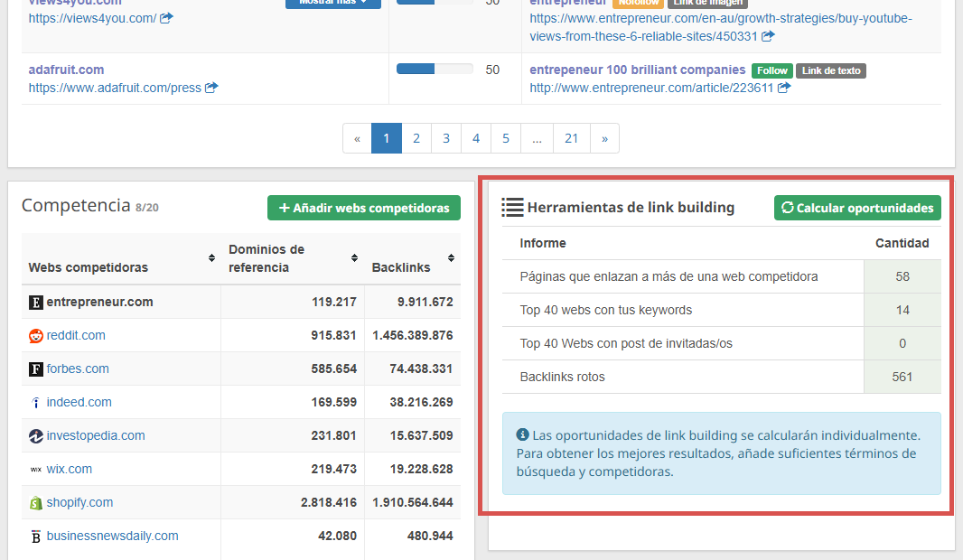
Task: Click the entrepreneur.com favicon
Action: 36,302
